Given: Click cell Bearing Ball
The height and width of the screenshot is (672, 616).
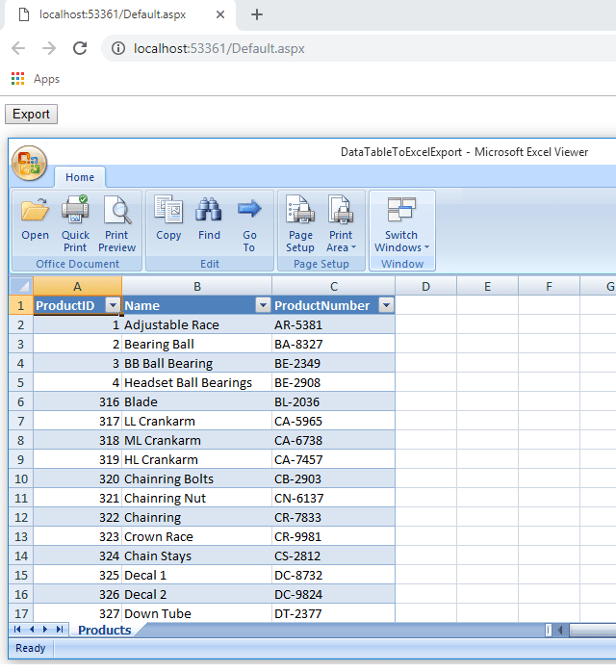Looking at the screenshot, I should (197, 344).
